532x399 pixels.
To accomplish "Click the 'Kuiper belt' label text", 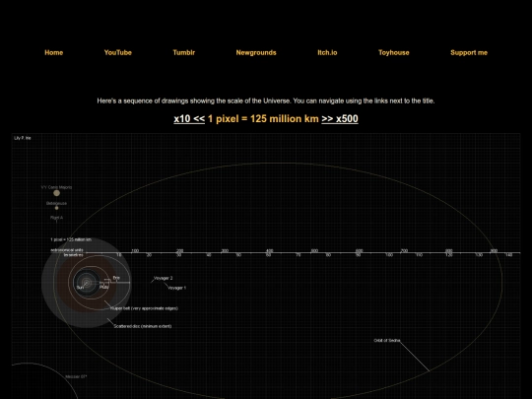I will [144, 308].
